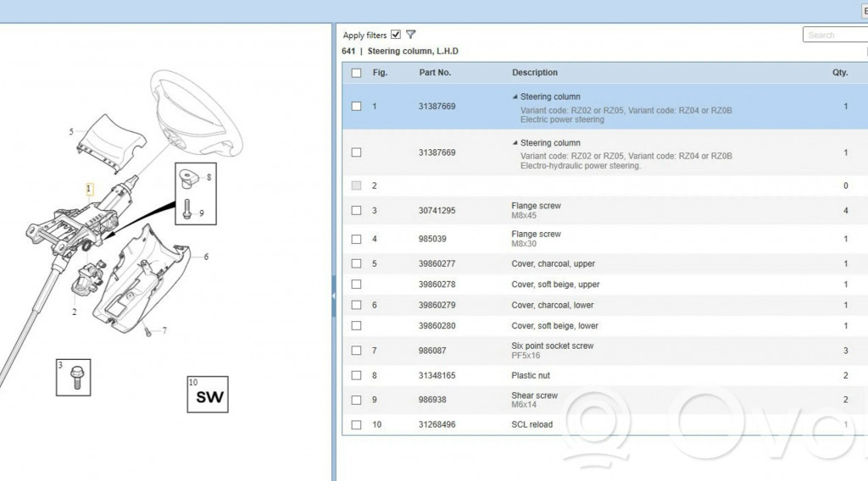Click part number 31348165 Plastic nut
This screenshot has height=481, width=868.
[x=437, y=375]
